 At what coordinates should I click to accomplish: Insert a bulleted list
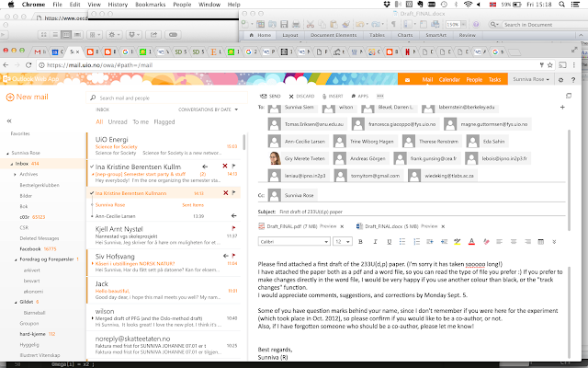[x=402, y=241]
